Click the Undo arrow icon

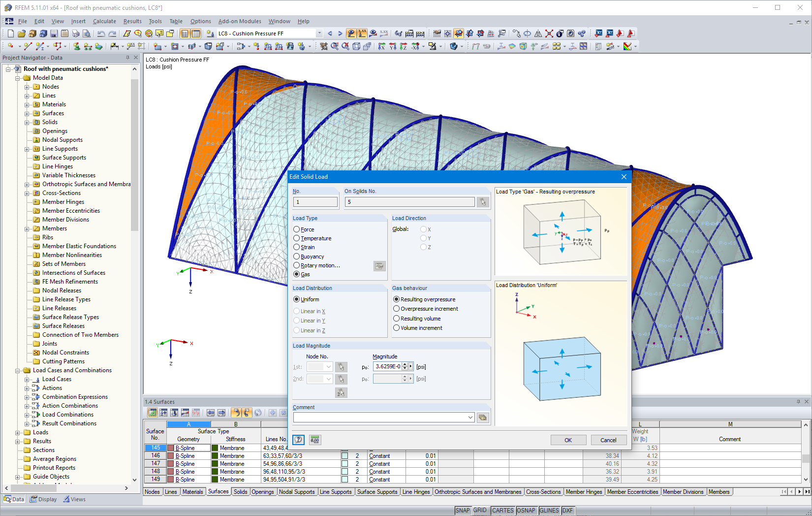click(x=101, y=33)
